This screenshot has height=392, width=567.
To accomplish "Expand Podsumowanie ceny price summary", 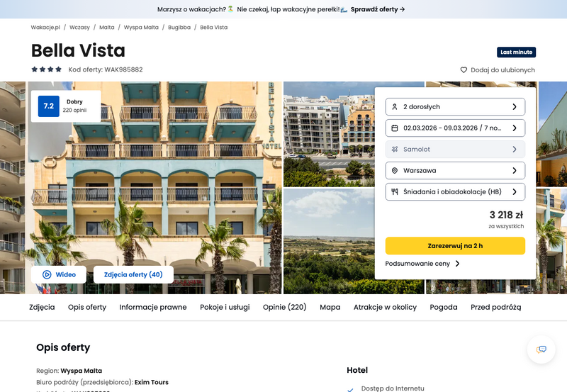I will tap(422, 264).
